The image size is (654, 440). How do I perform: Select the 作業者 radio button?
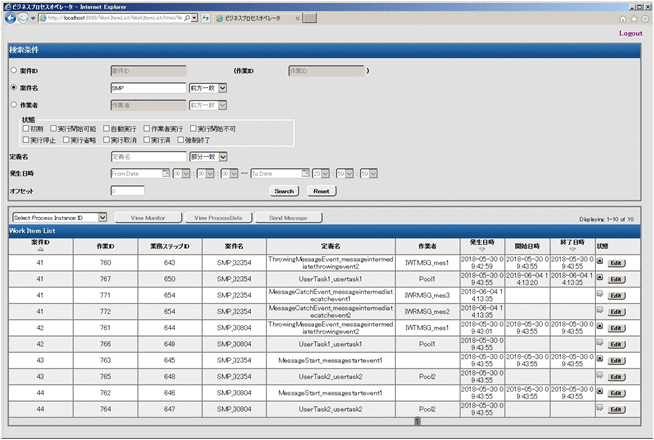(12, 104)
